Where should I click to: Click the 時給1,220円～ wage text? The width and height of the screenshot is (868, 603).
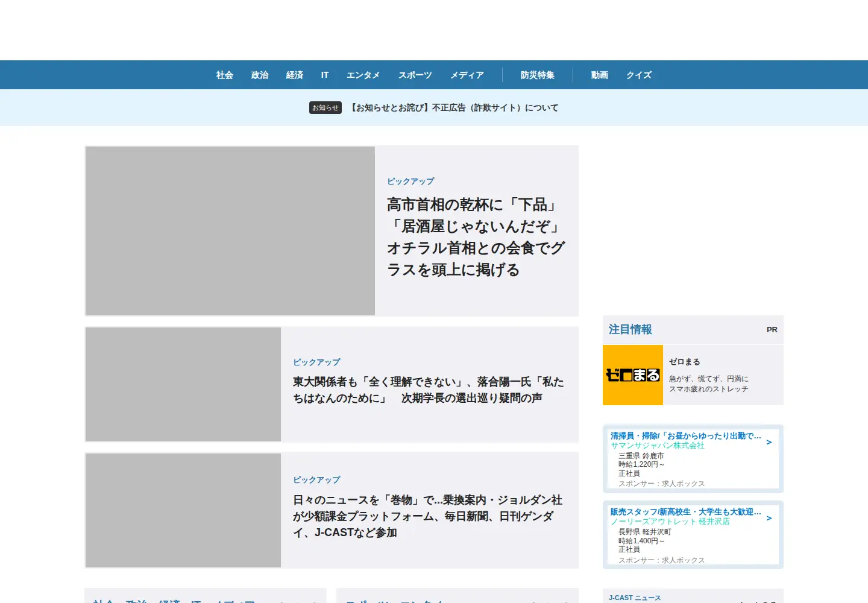[641, 464]
